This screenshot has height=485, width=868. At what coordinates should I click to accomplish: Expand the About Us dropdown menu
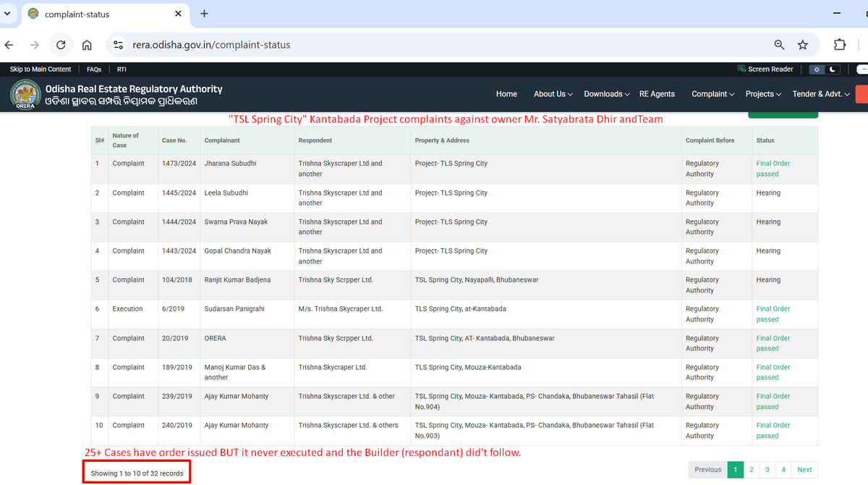[553, 94]
